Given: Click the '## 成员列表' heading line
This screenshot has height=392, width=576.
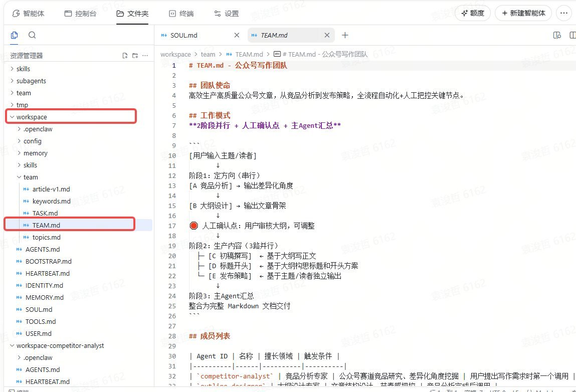Looking at the screenshot, I should (x=210, y=336).
